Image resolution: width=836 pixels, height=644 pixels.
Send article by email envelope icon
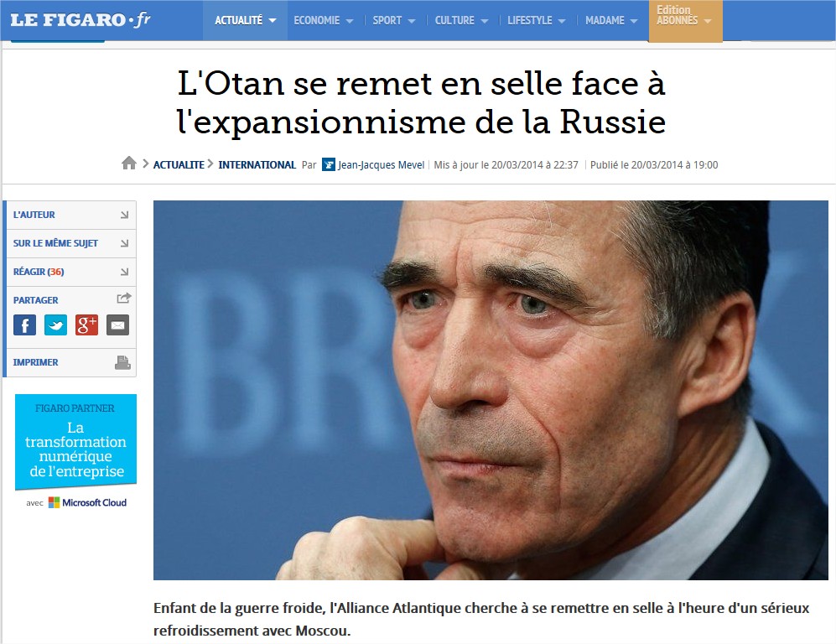click(x=117, y=325)
